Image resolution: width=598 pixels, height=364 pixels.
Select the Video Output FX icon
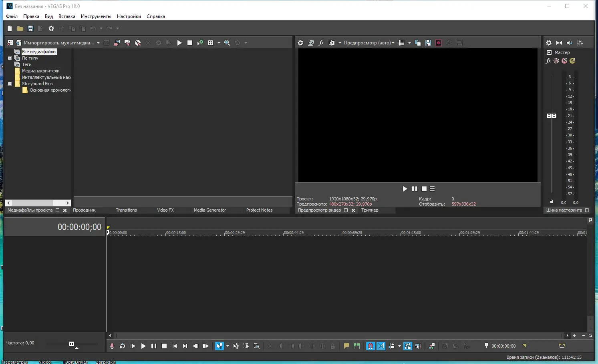coord(321,42)
